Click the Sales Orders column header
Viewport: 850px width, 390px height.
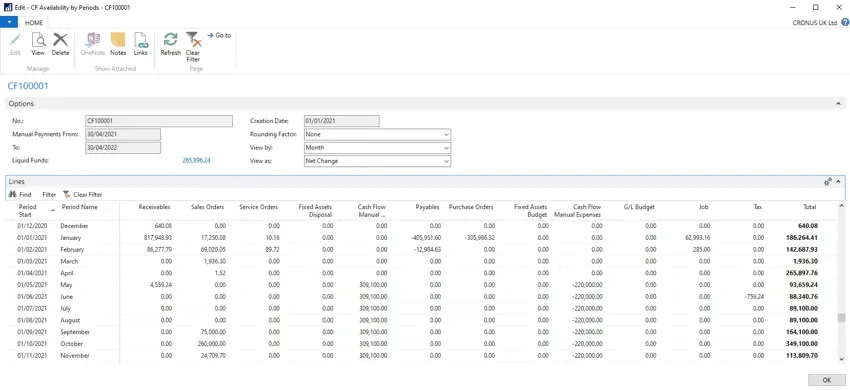208,207
